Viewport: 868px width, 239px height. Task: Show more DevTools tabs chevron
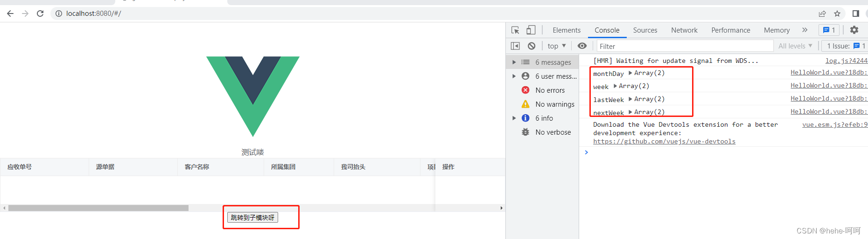(805, 30)
